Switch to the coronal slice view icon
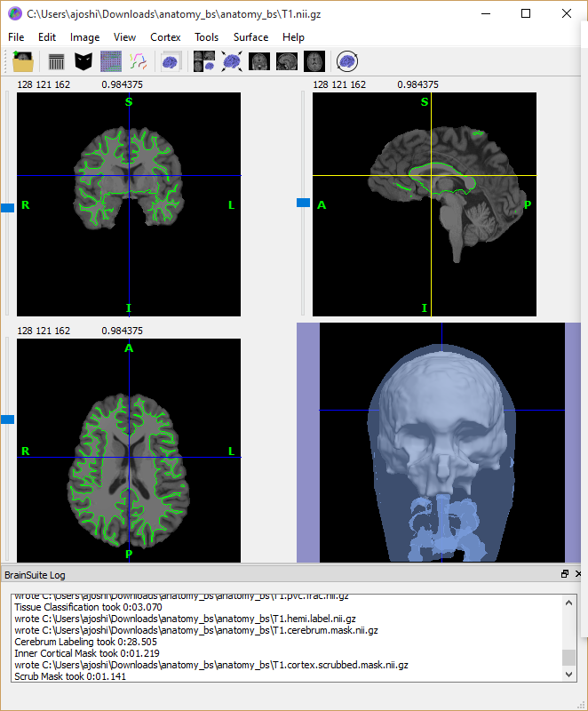 tap(259, 61)
